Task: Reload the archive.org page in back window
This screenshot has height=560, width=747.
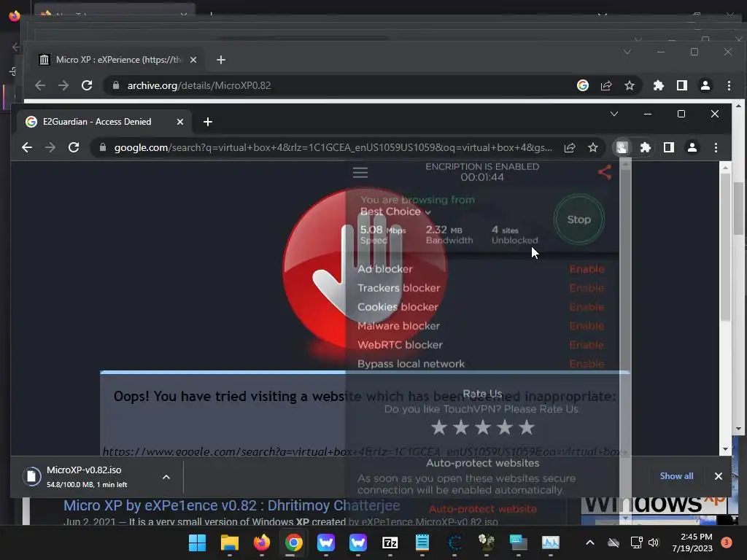Action: coord(87,85)
